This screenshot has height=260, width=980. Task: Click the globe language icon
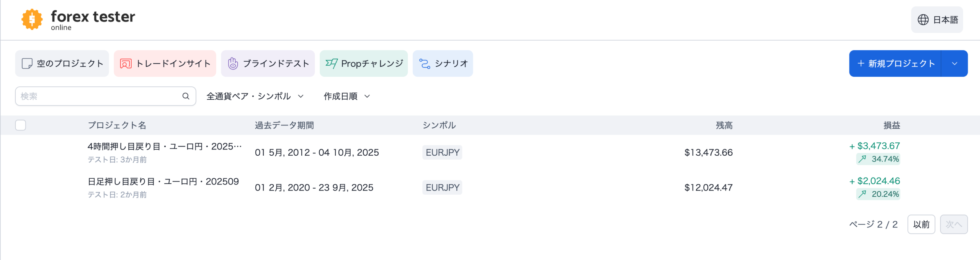coord(923,20)
